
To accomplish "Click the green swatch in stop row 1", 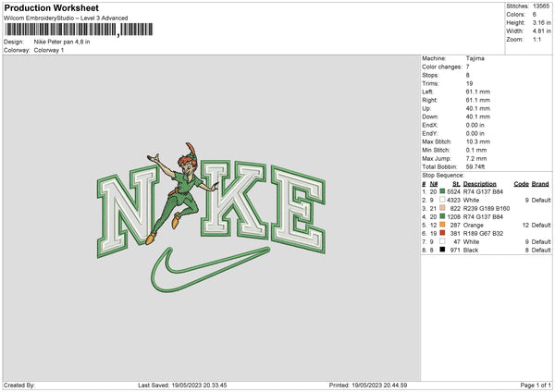I will [x=442, y=191].
